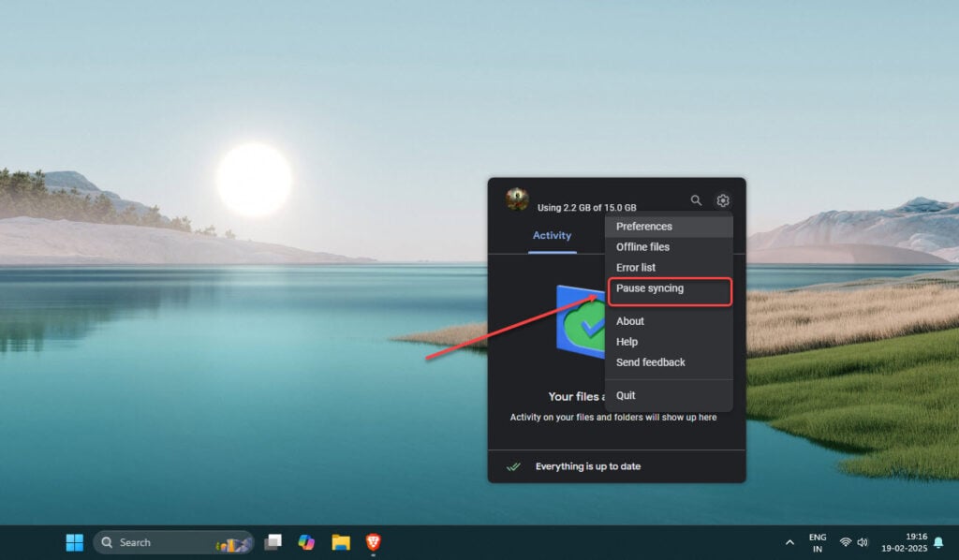Screen dimensions: 959x560
Task: Click the Drive folder checkmark illustration
Action: point(580,321)
